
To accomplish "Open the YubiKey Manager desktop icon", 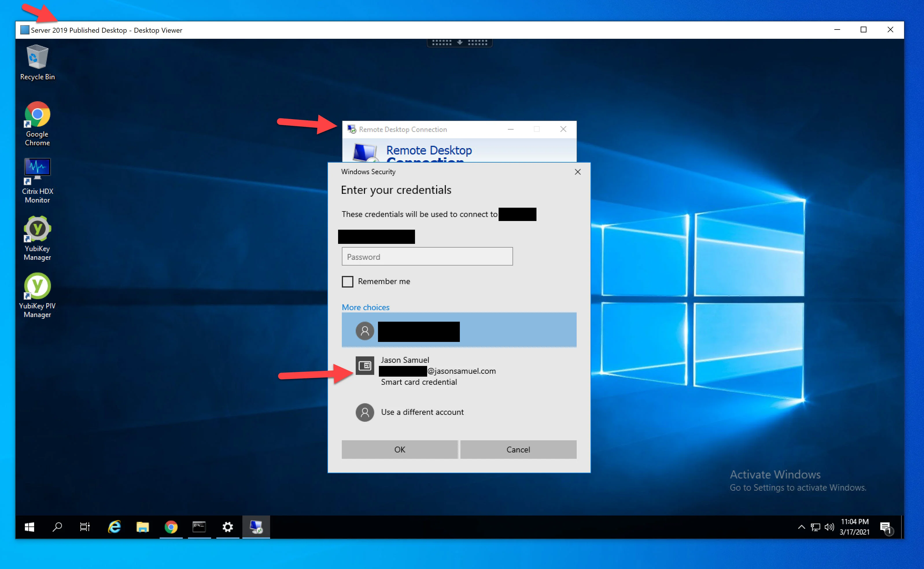I will 37,238.
